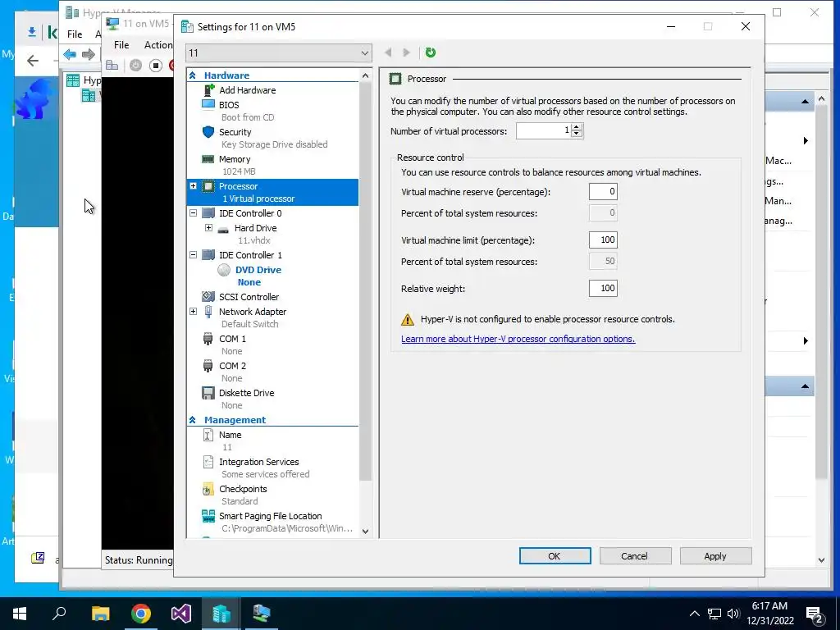
Task: Click the Name setting icon
Action: click(x=208, y=435)
